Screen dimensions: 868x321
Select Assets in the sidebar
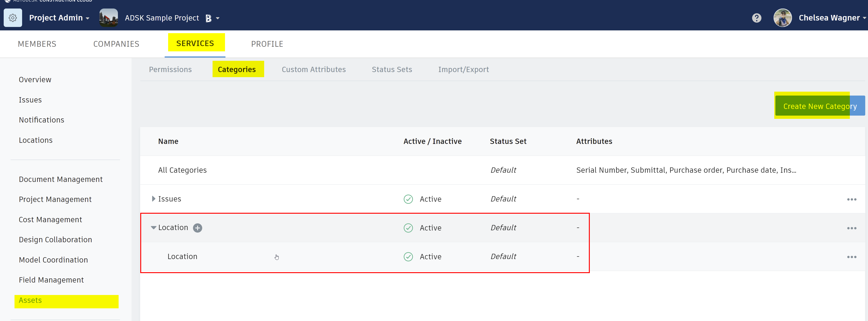point(30,301)
